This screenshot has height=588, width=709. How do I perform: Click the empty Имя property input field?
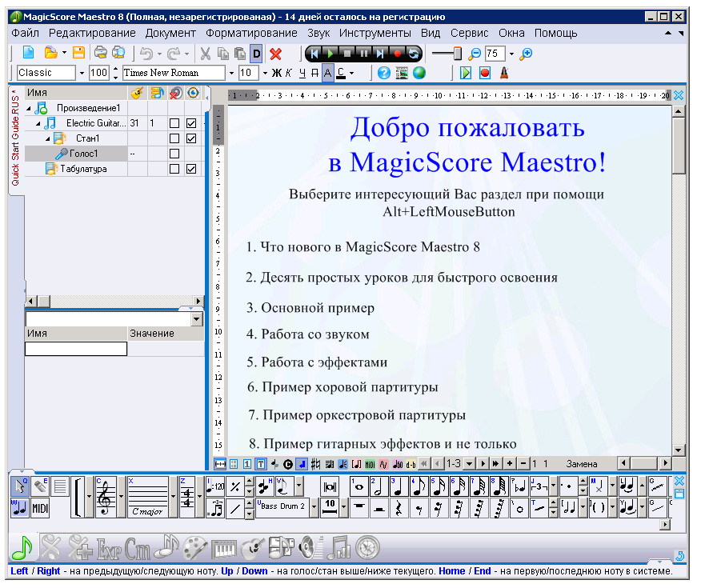76,349
